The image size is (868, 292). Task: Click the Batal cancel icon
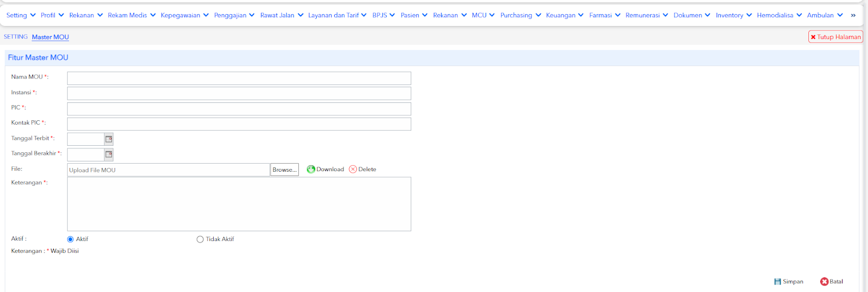[824, 282]
